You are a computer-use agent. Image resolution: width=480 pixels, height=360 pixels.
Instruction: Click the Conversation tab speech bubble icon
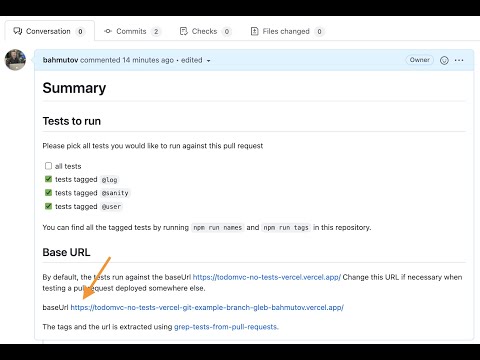(18, 31)
